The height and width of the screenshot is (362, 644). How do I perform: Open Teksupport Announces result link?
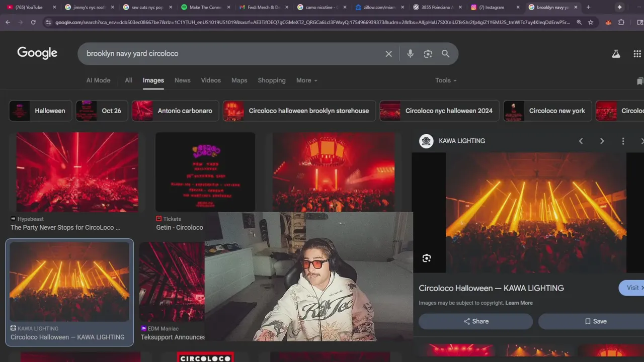coord(173,337)
